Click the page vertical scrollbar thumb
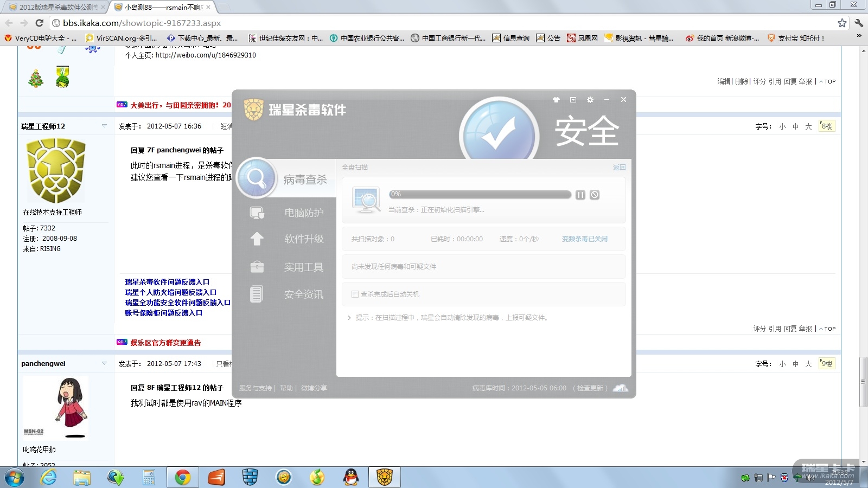The width and height of the screenshot is (868, 488). 863,382
